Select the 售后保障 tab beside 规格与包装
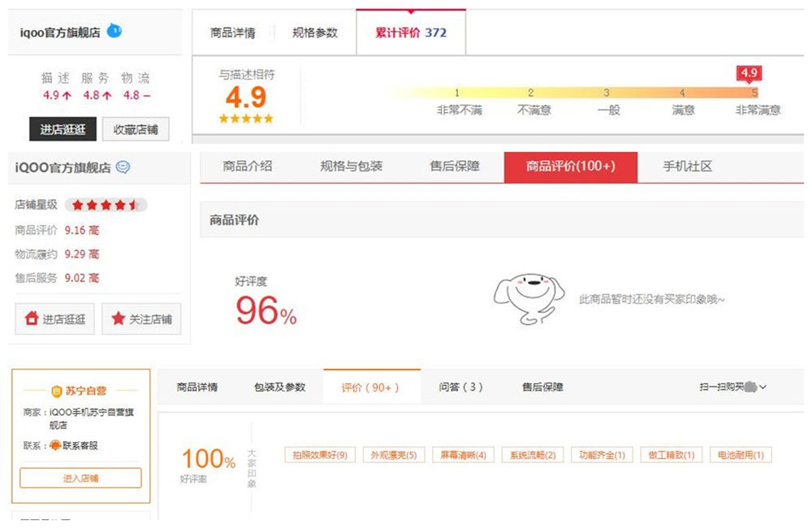 tap(455, 167)
